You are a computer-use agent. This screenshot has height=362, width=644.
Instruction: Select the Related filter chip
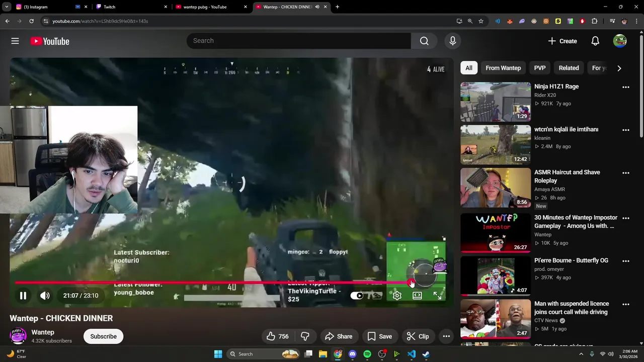(569, 68)
